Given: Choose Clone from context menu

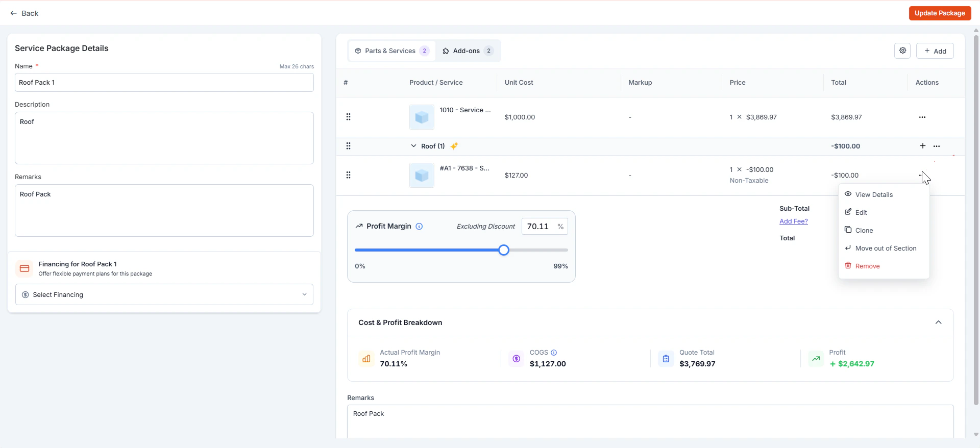Looking at the screenshot, I should point(884,230).
